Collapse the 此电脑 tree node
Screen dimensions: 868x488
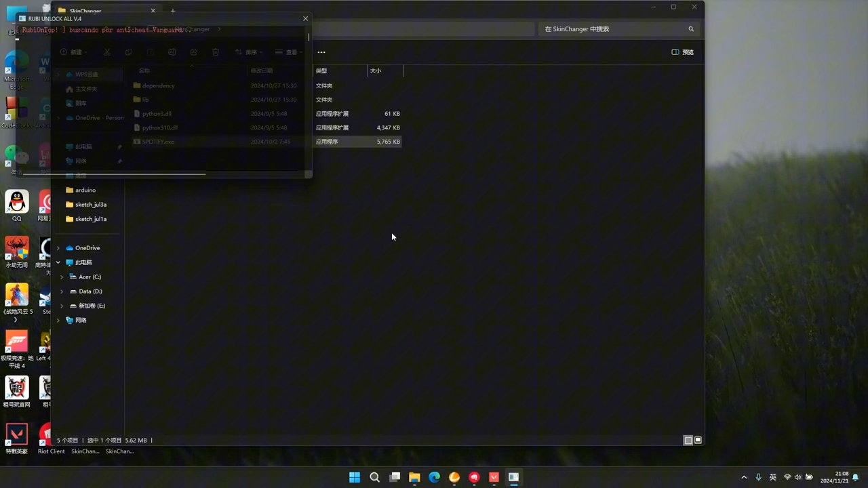pos(58,262)
